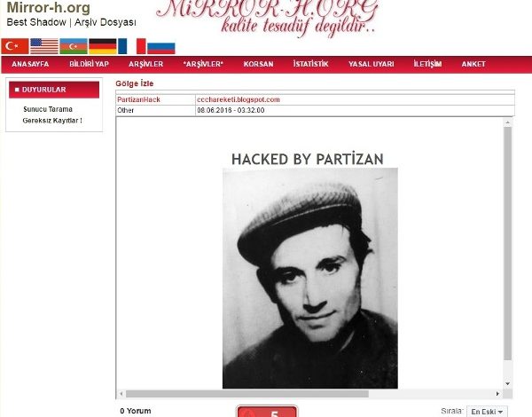
Task: Open the İSTATİSTİK menu item
Action: [311, 64]
